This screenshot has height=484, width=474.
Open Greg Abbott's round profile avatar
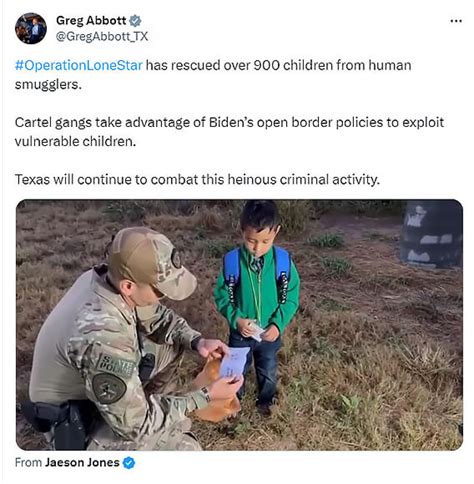coord(31,28)
